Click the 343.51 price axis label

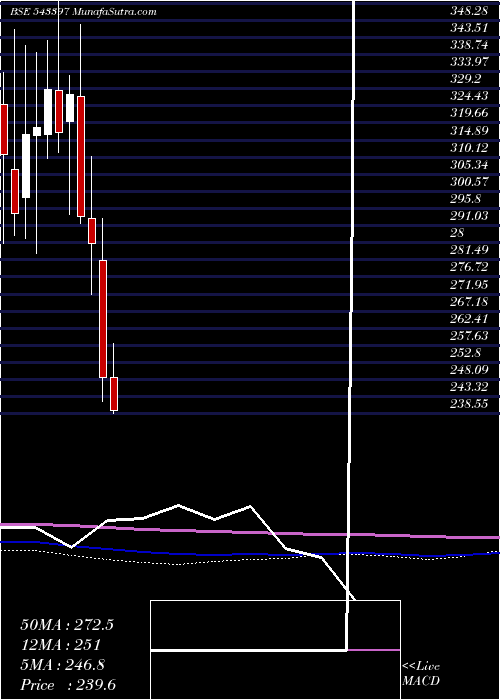[471, 29]
